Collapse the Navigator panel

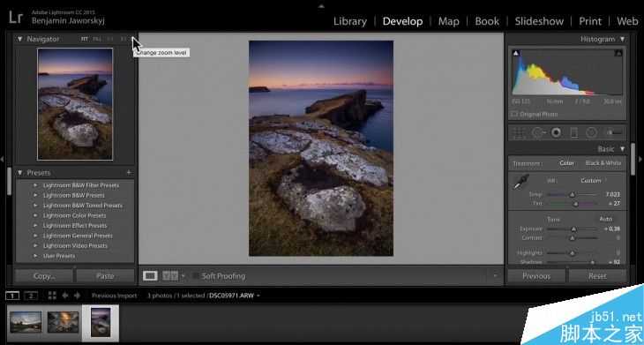point(19,39)
